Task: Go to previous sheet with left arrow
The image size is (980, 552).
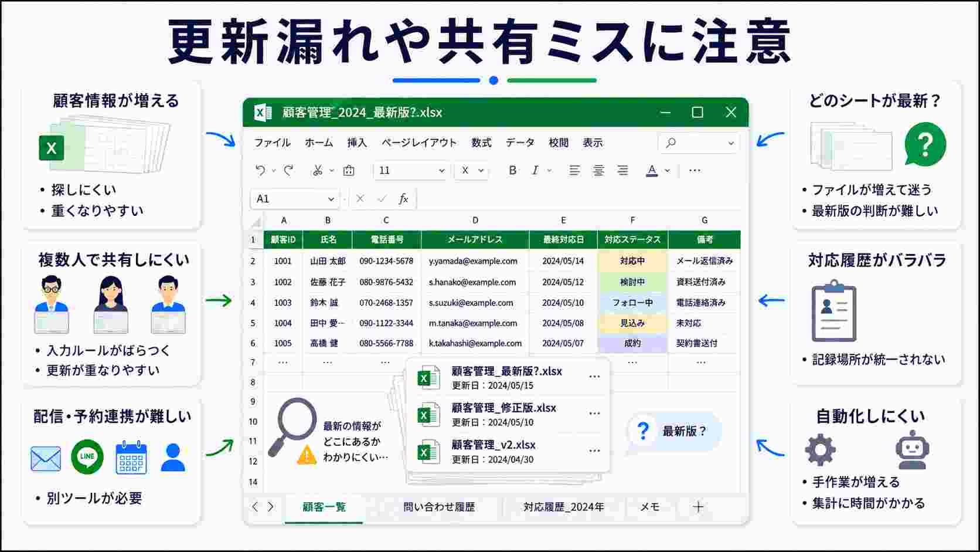Action: click(x=254, y=507)
